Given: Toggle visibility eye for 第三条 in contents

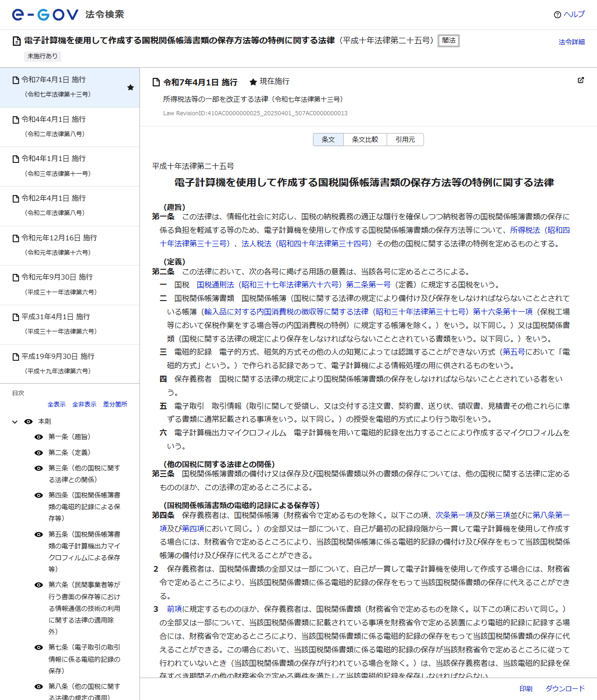Looking at the screenshot, I should tap(39, 468).
